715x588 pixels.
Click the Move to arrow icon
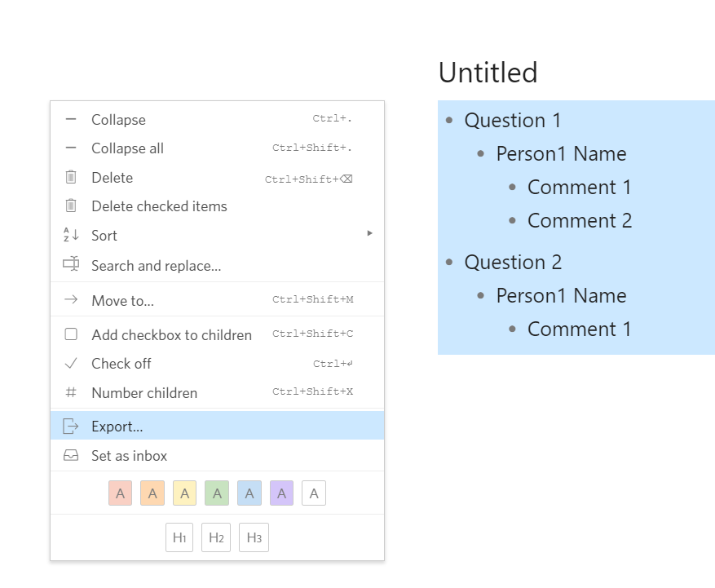click(71, 300)
